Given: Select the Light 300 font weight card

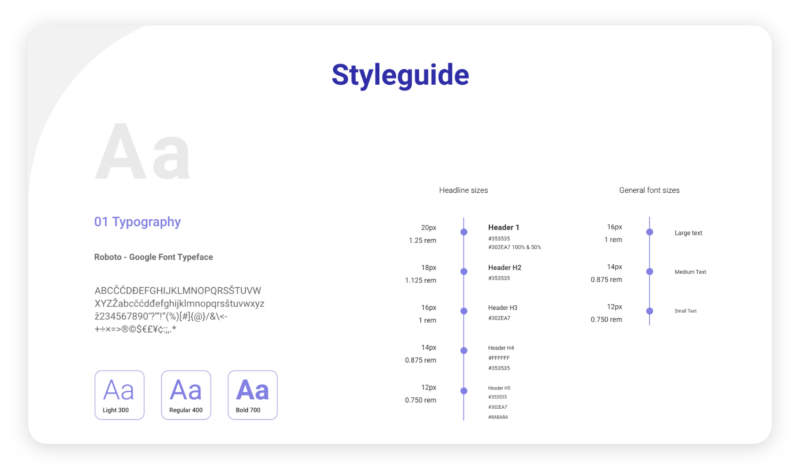Looking at the screenshot, I should 119,395.
